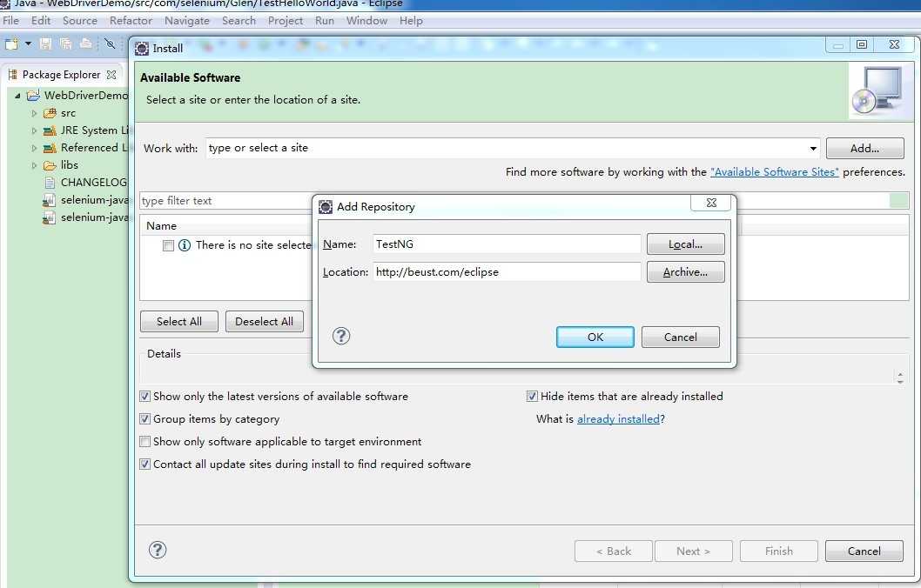Open the Source menu
The width and height of the screenshot is (921, 588).
(x=80, y=21)
